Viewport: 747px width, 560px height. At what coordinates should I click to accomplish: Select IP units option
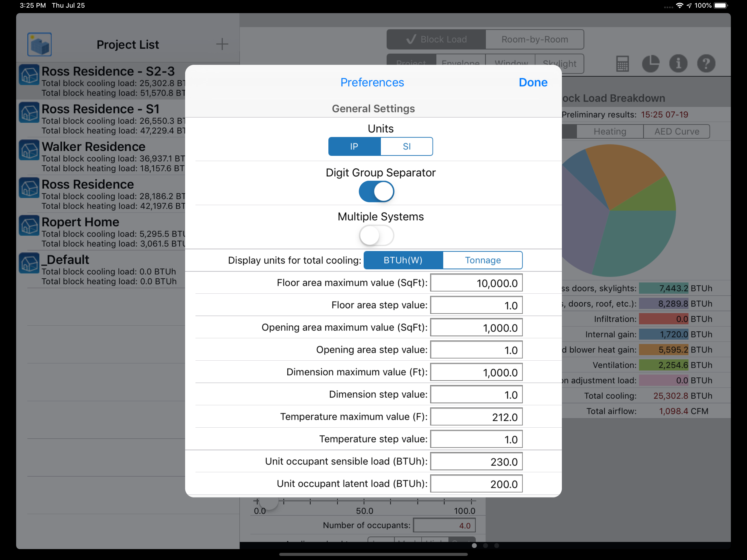[354, 147]
